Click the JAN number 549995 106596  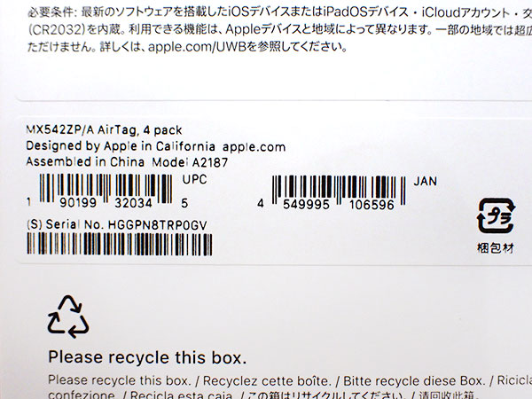click(339, 205)
